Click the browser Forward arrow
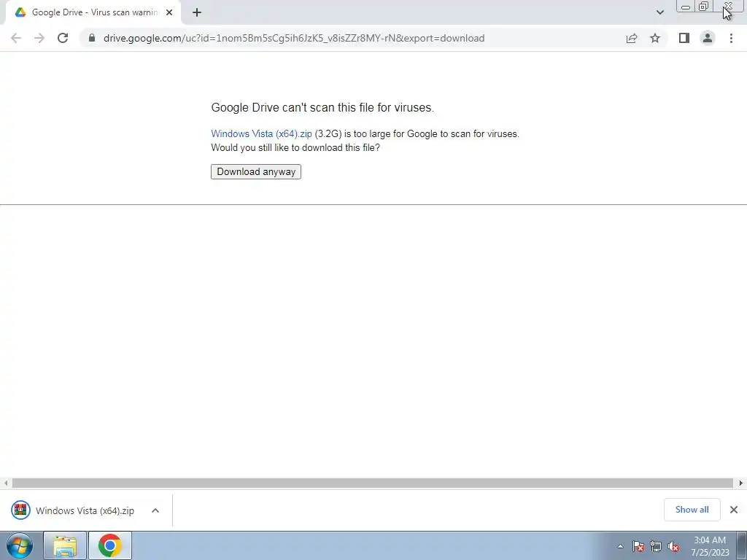 click(x=39, y=38)
